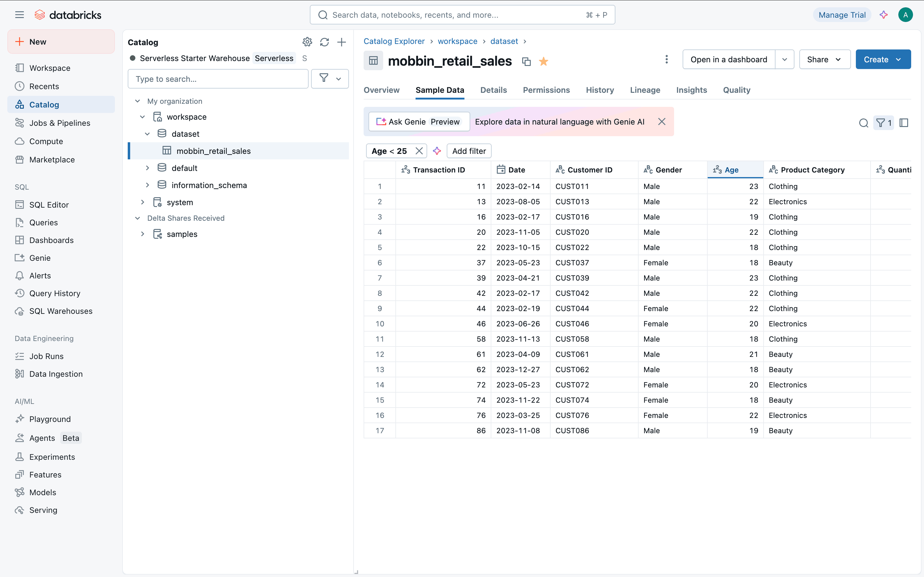Expand the information_schema node

pyautogui.click(x=147, y=185)
